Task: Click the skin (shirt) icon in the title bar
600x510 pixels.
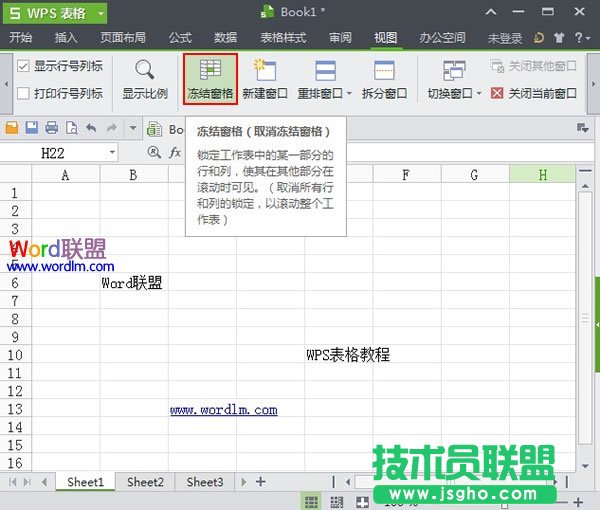Action: (x=559, y=37)
